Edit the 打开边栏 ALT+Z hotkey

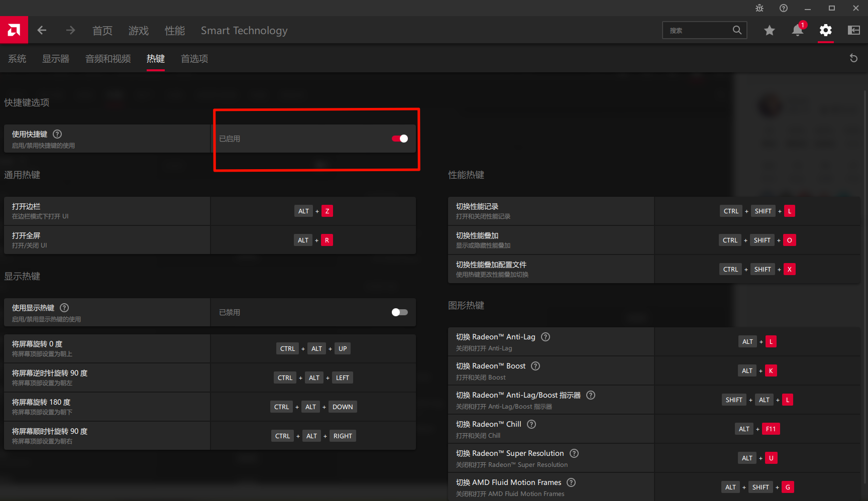(x=313, y=211)
